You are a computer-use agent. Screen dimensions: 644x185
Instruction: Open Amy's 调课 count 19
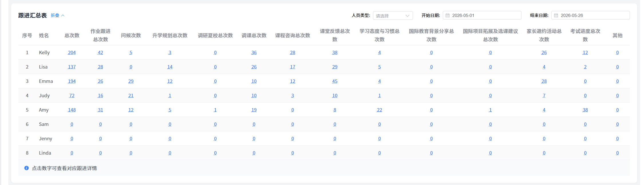click(x=254, y=110)
